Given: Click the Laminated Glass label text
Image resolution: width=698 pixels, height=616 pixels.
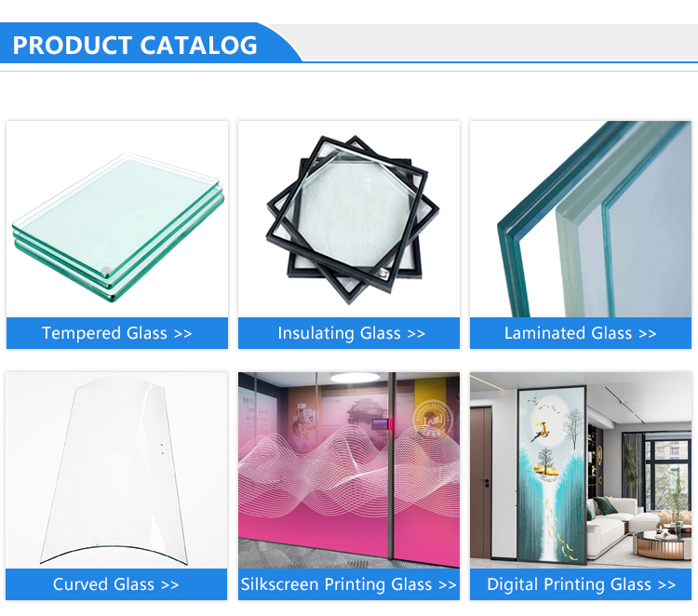Looking at the screenshot, I should coord(568,333).
